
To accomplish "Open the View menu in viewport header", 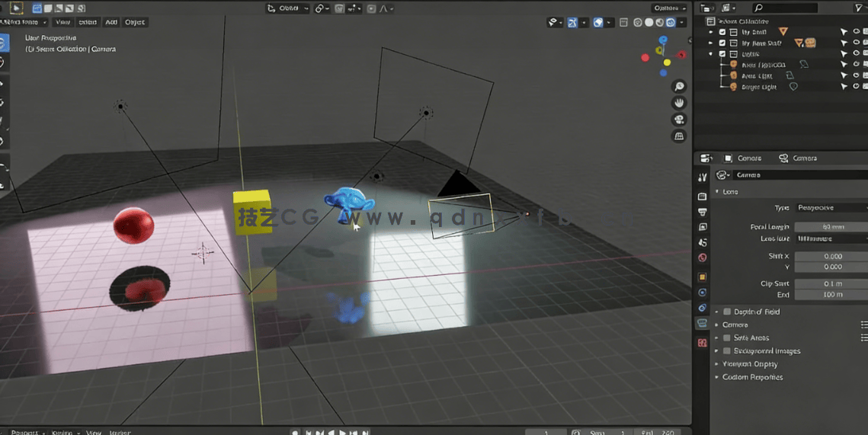I will pos(63,22).
